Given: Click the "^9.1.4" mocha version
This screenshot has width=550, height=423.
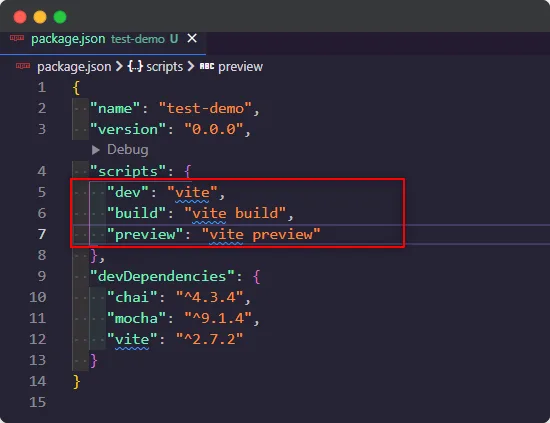Looking at the screenshot, I should (x=218, y=318).
